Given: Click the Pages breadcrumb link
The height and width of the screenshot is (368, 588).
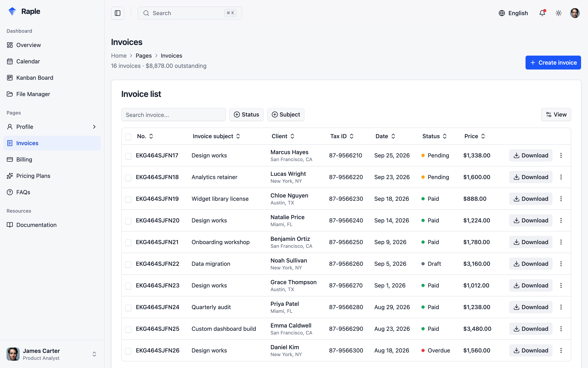Looking at the screenshot, I should 144,56.
